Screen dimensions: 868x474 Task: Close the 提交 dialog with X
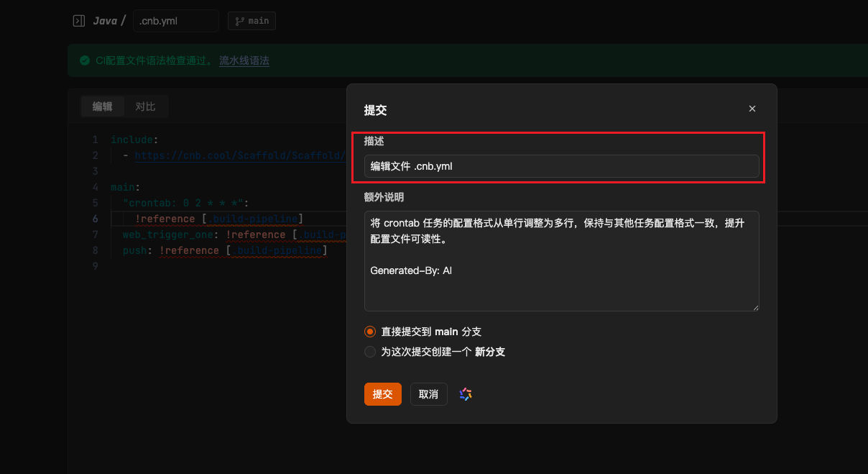click(x=752, y=109)
